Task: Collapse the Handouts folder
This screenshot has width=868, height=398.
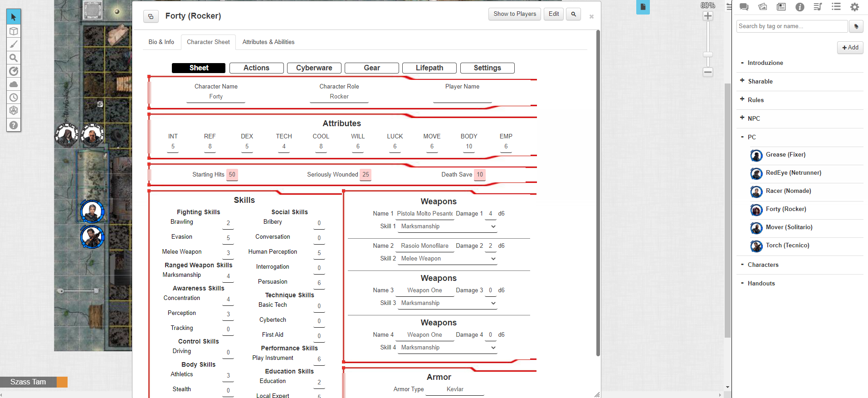Action: [x=742, y=283]
